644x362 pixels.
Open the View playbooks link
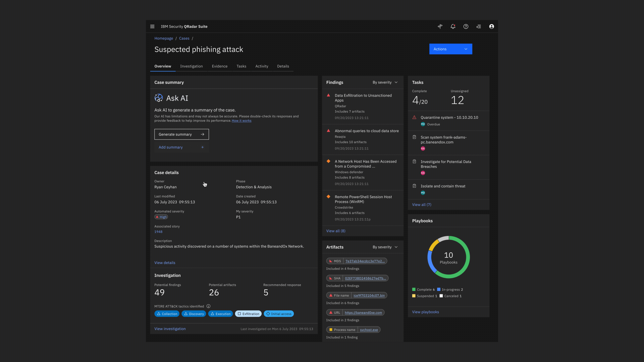(425, 312)
